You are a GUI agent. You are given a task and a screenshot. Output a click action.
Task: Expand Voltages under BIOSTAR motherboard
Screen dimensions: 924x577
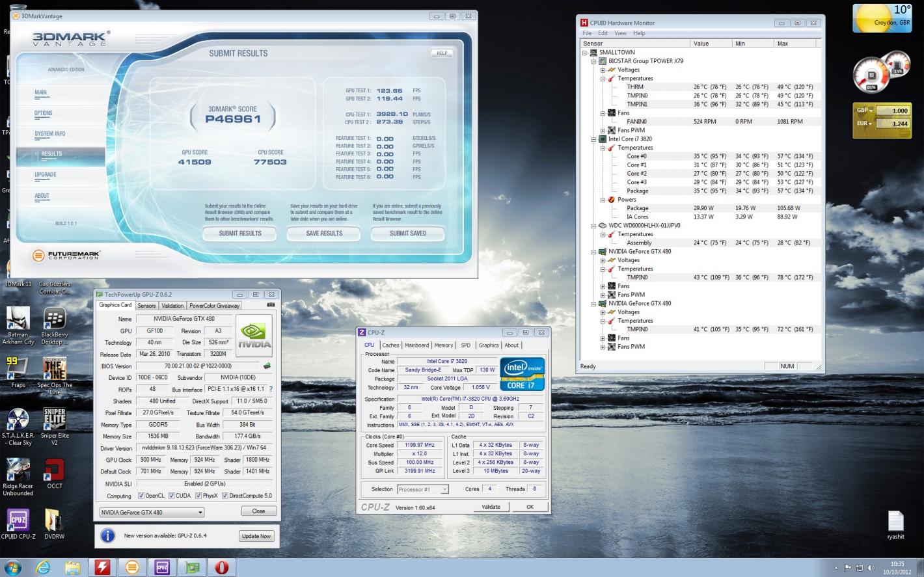point(603,70)
